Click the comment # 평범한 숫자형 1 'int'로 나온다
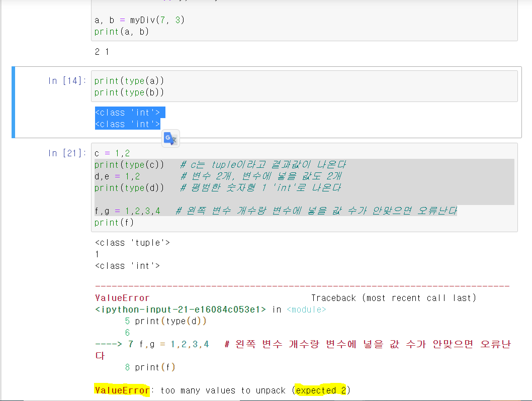 click(x=260, y=188)
